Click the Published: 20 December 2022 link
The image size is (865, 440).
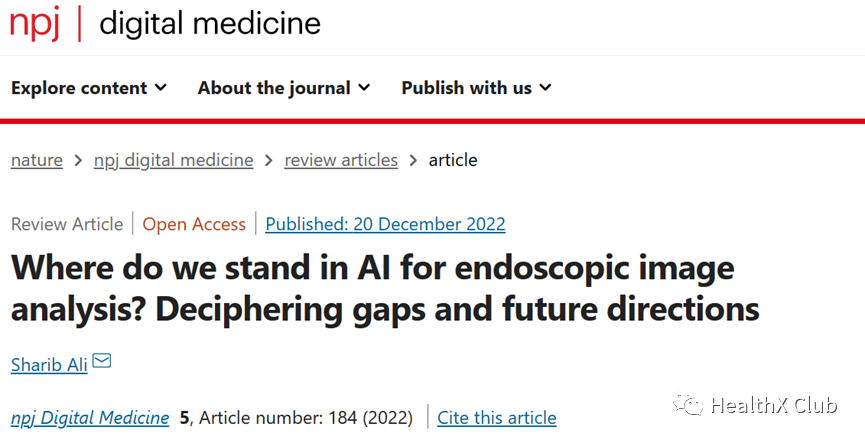coord(385,224)
